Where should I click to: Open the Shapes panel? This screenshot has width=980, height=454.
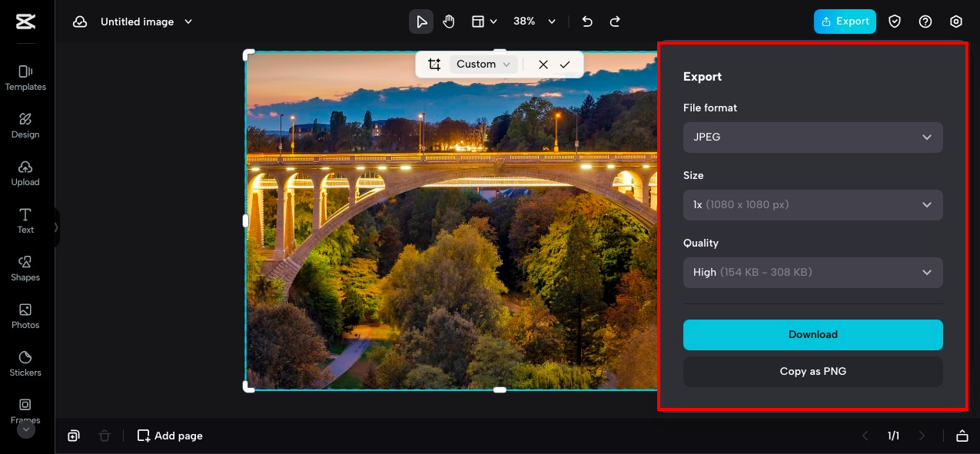(25, 268)
